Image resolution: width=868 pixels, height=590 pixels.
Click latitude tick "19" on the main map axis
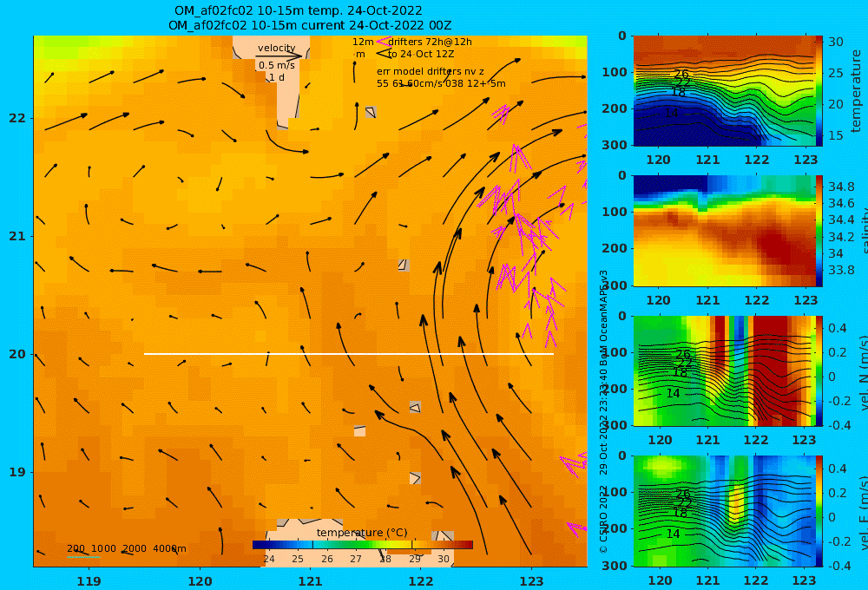(x=17, y=472)
